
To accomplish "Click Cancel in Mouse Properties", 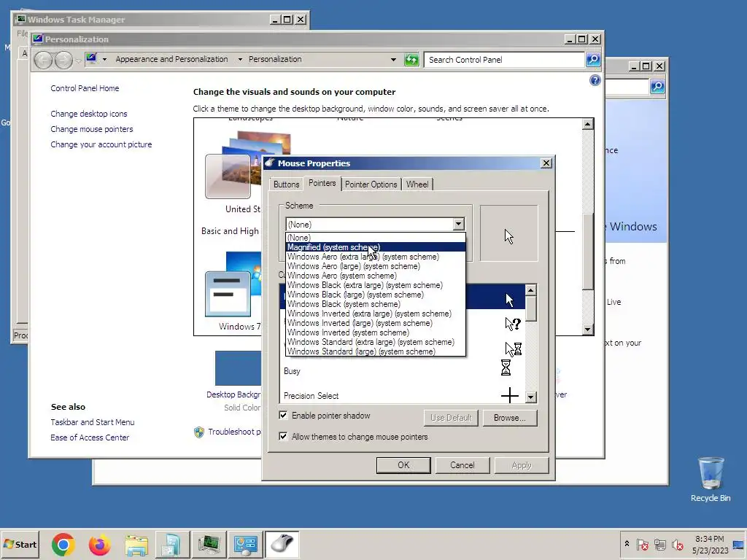I will click(462, 465).
